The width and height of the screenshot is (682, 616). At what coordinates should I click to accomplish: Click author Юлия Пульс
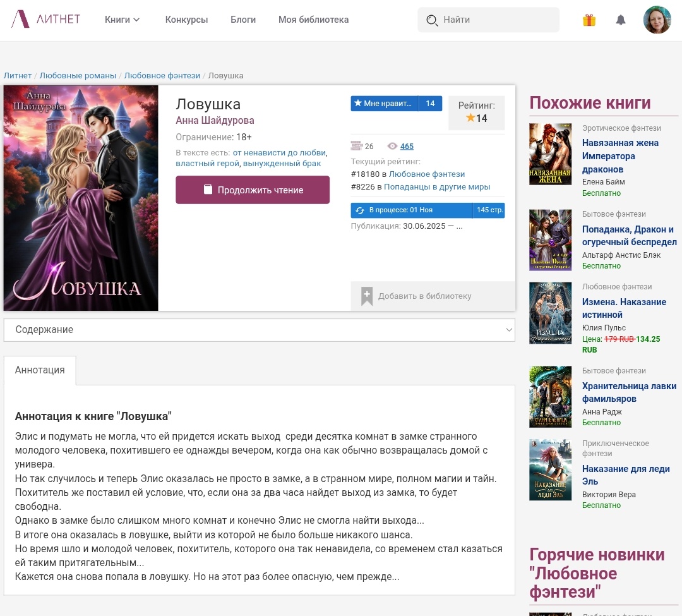coord(604,327)
